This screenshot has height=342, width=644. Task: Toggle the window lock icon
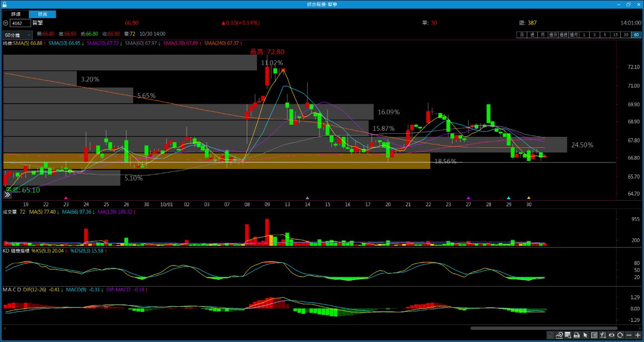point(5,4)
